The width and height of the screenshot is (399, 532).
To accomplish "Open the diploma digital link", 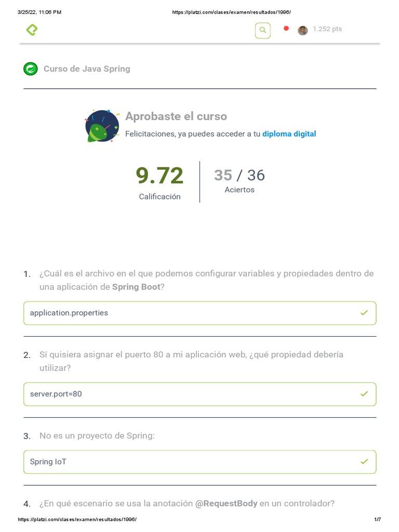I will pyautogui.click(x=289, y=134).
